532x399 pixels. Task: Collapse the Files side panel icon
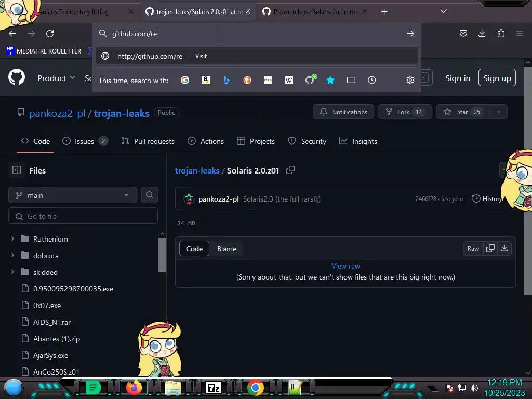point(17,170)
